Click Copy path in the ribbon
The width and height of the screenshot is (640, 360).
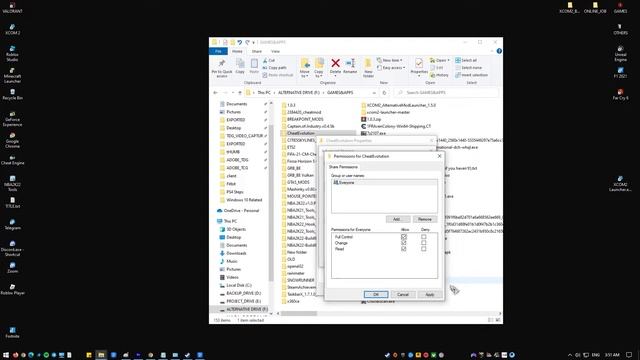click(x=274, y=68)
